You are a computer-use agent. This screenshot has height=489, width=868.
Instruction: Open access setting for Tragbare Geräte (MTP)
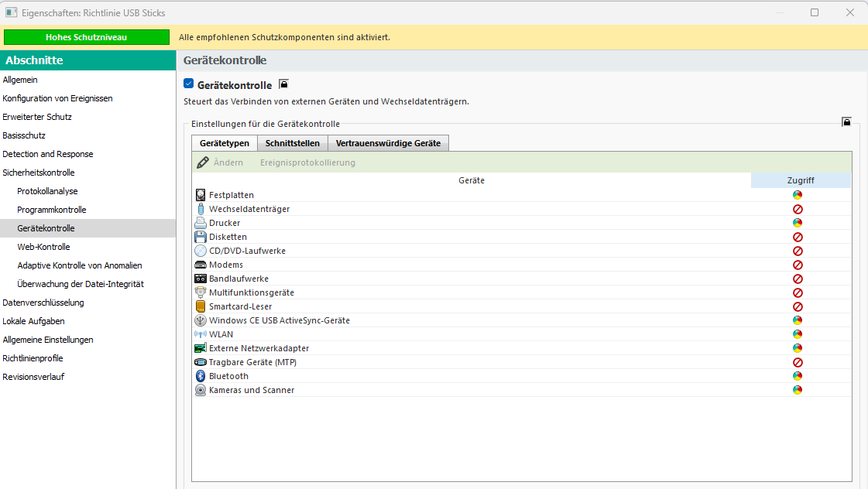[x=798, y=362]
